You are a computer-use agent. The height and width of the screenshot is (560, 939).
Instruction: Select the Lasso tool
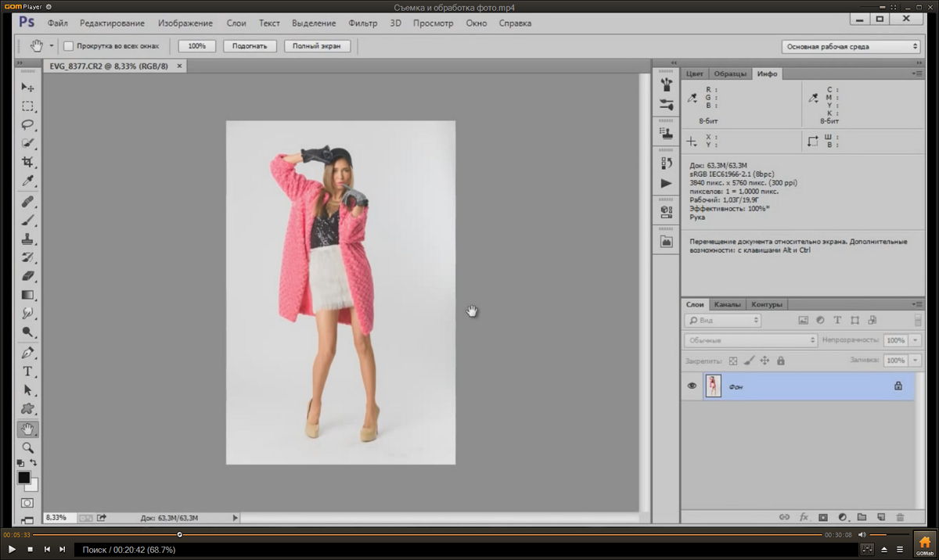pyautogui.click(x=27, y=125)
